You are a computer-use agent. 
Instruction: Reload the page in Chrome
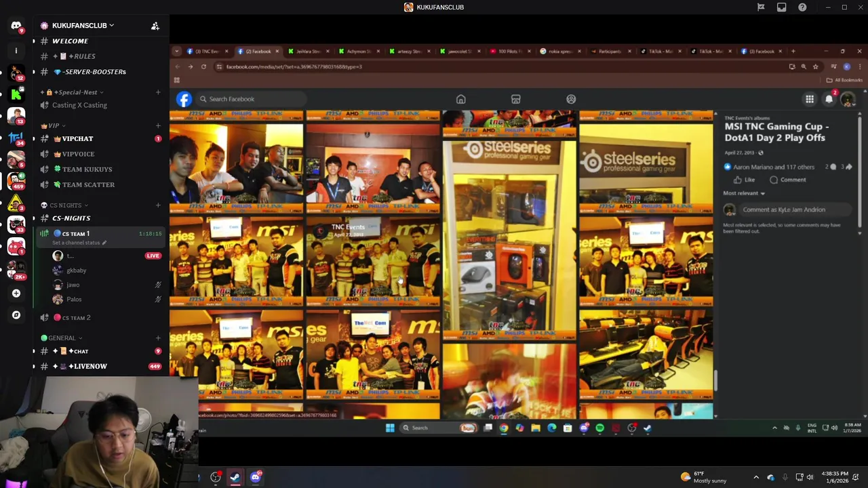click(203, 66)
